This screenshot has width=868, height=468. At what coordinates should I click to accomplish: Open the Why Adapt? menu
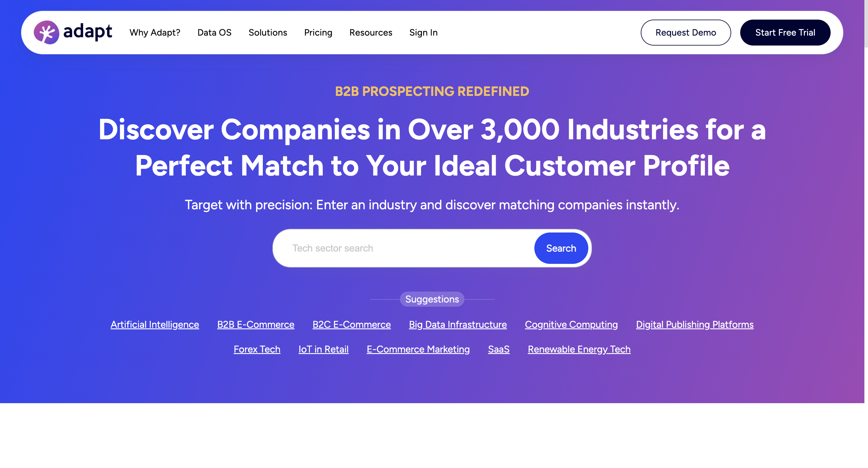155,33
